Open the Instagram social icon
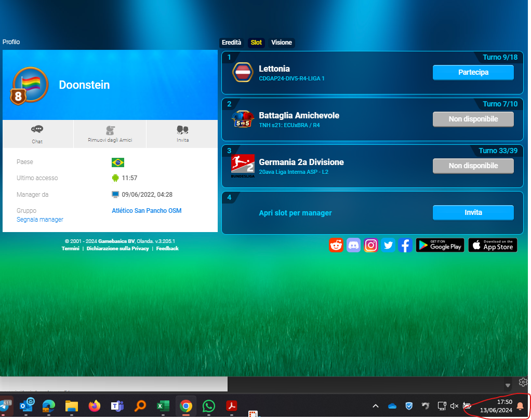This screenshot has width=531, height=420. [x=370, y=245]
